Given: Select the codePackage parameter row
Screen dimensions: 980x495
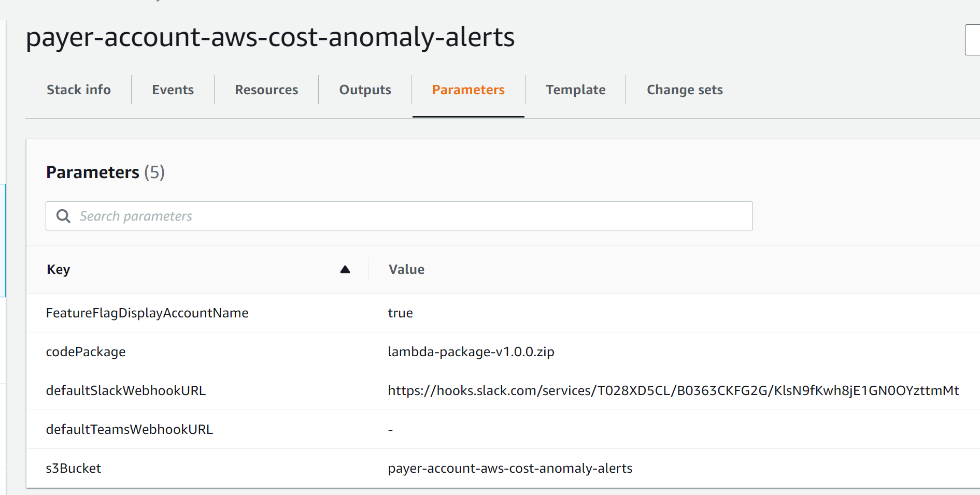Looking at the screenshot, I should [86, 352].
